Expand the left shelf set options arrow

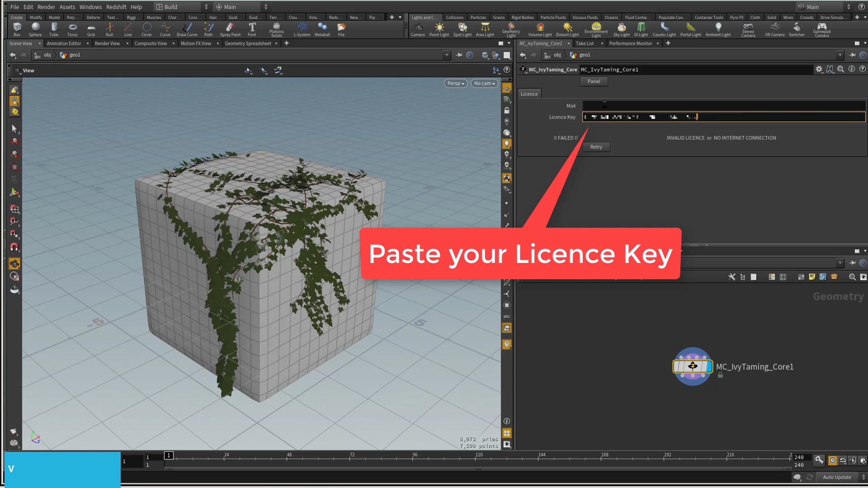point(400,17)
